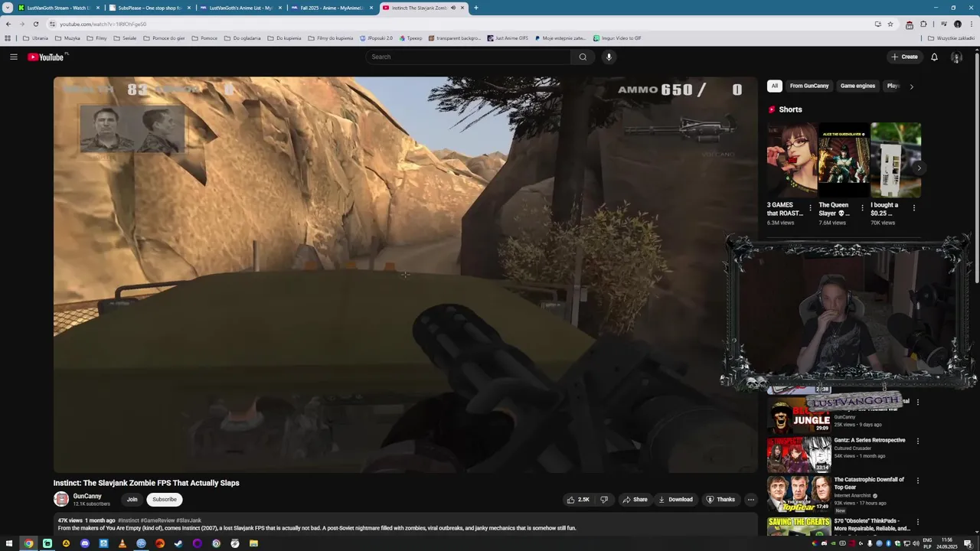Like the video with thumbs up
The image size is (980, 551).
(577, 500)
